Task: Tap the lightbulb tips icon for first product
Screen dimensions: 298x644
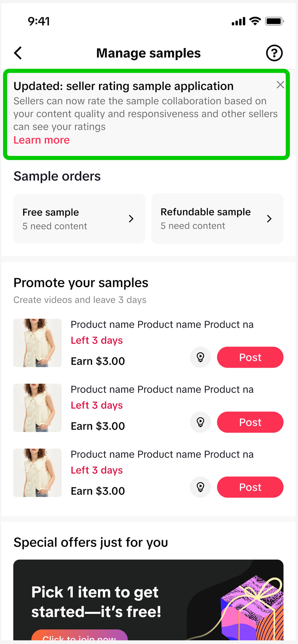Action: click(x=200, y=357)
